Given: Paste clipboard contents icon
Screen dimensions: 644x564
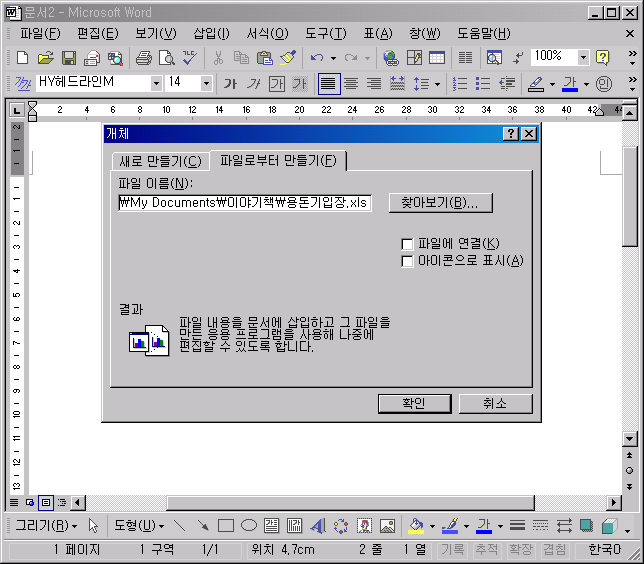Looking at the screenshot, I should pos(264,58).
